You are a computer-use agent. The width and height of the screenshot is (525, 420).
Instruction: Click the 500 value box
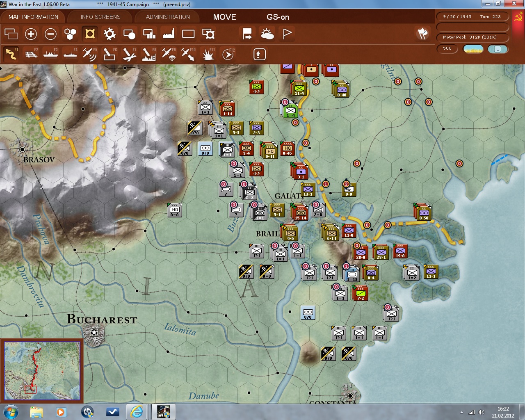coord(447,48)
